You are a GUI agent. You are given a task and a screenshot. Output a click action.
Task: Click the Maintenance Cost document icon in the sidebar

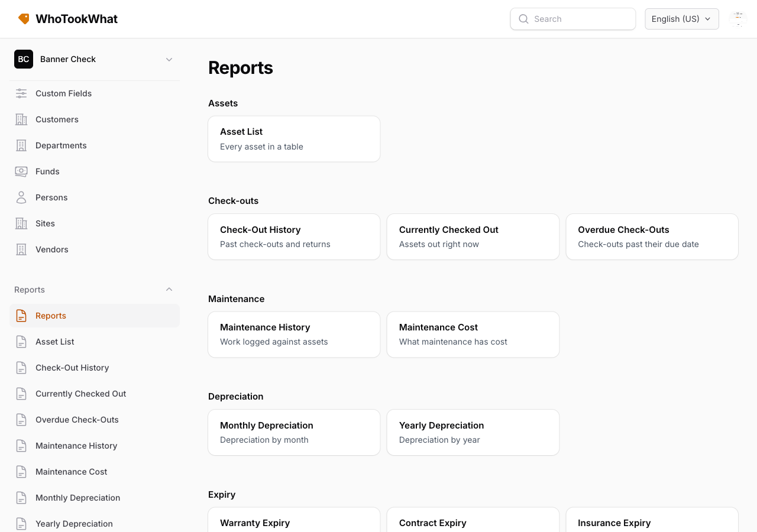(x=21, y=472)
